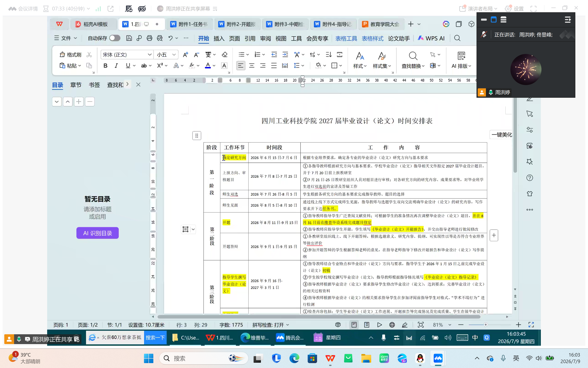Click the reading mode eye icon in status bar

coord(338,325)
